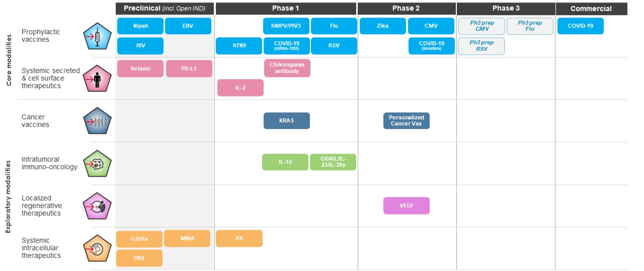Select the Chikungunya antibody box

click(x=287, y=69)
